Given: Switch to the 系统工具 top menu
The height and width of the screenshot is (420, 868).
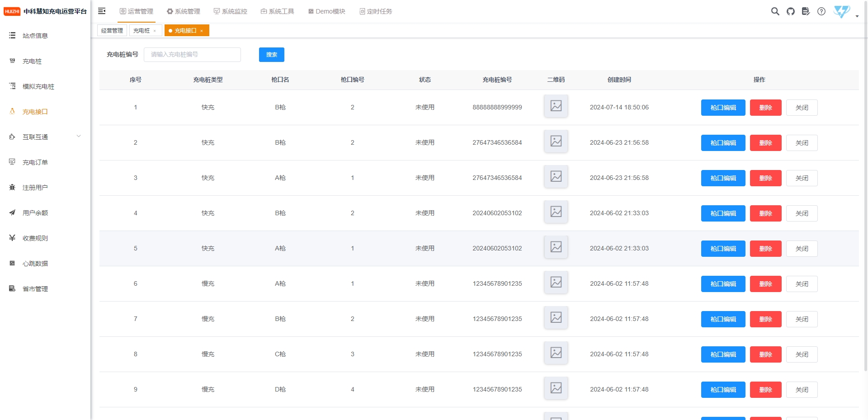Looking at the screenshot, I should click(278, 11).
